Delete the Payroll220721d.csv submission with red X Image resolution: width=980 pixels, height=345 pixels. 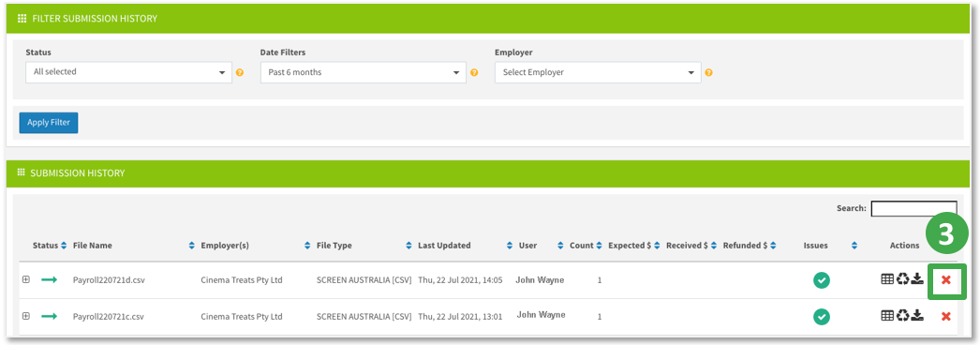[945, 280]
